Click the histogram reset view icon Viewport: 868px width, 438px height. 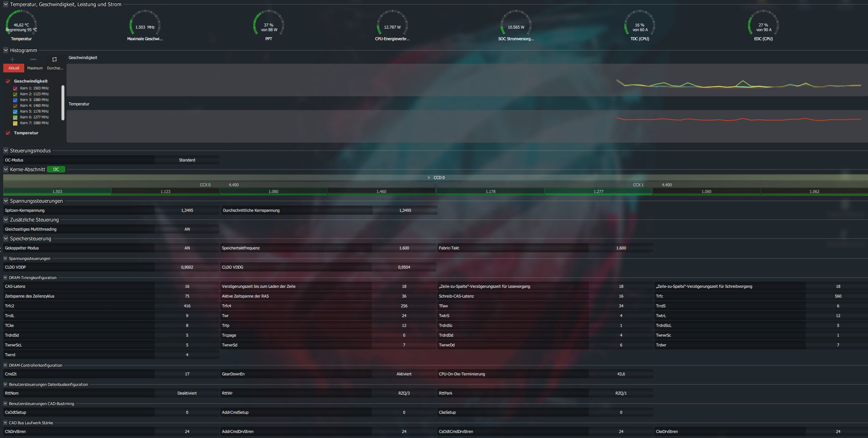(55, 59)
